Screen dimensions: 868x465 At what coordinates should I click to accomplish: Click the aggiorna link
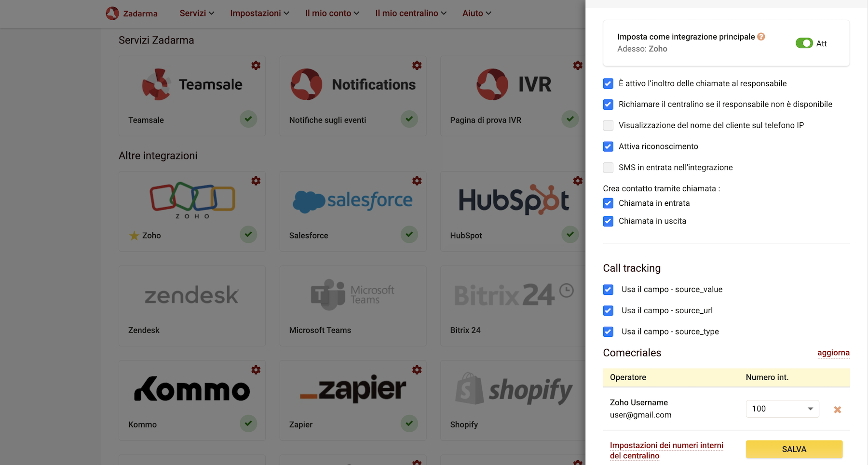(x=833, y=353)
